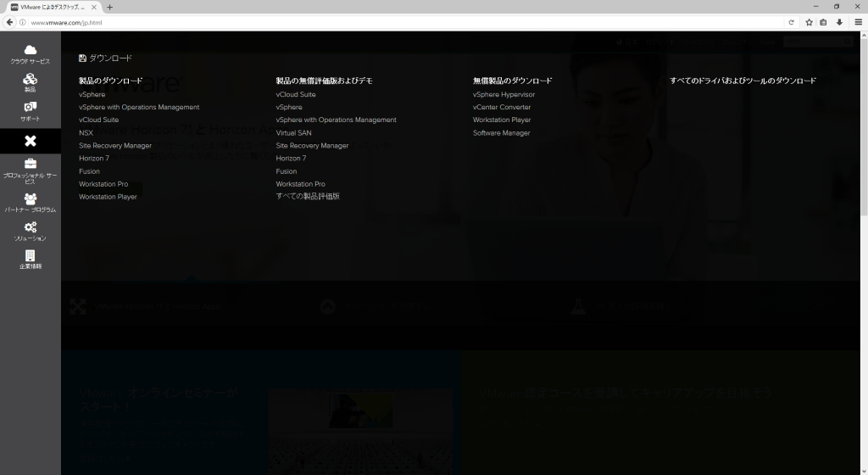Click the URL address field
Screen dimensions: 868x475
pyautogui.click(x=404, y=23)
